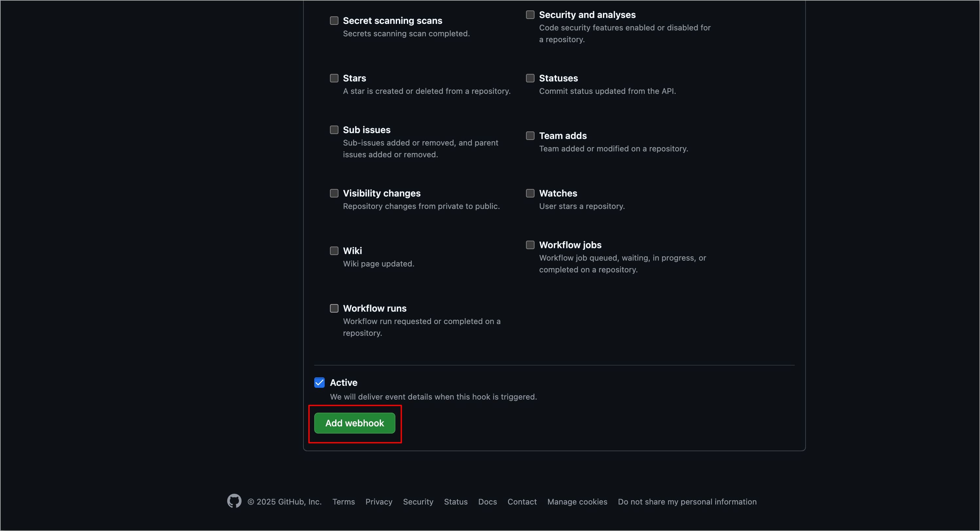Enable the Secret scanning scans checkbox

point(334,21)
